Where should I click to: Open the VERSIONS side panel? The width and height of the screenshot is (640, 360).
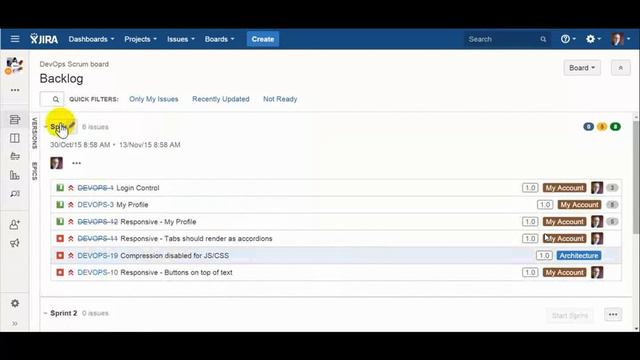point(35,133)
